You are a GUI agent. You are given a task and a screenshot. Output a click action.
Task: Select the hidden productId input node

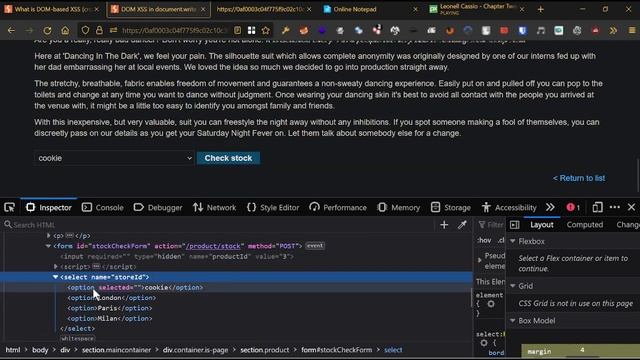pos(177,256)
